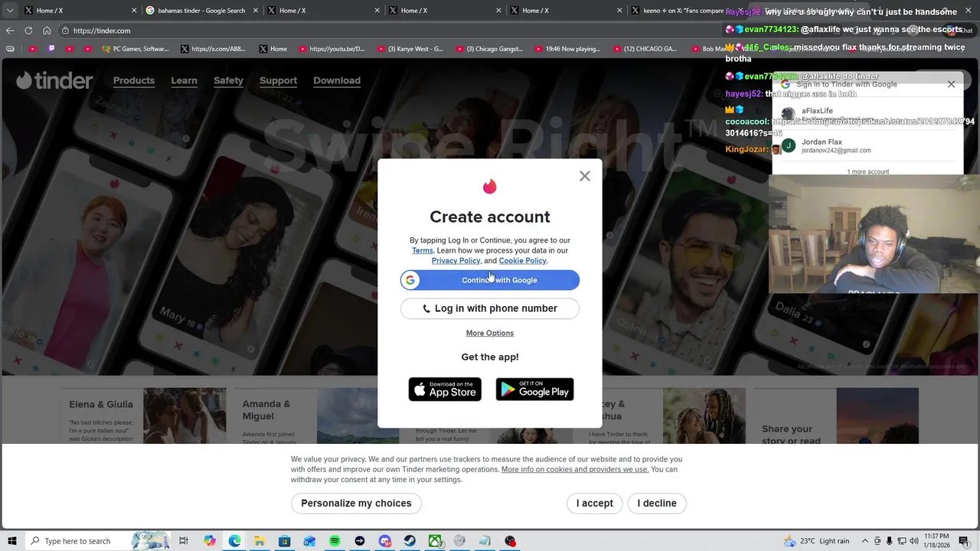Open Microsoft Edge from the taskbar
Viewport: 980px width, 551px height.
click(x=234, y=541)
